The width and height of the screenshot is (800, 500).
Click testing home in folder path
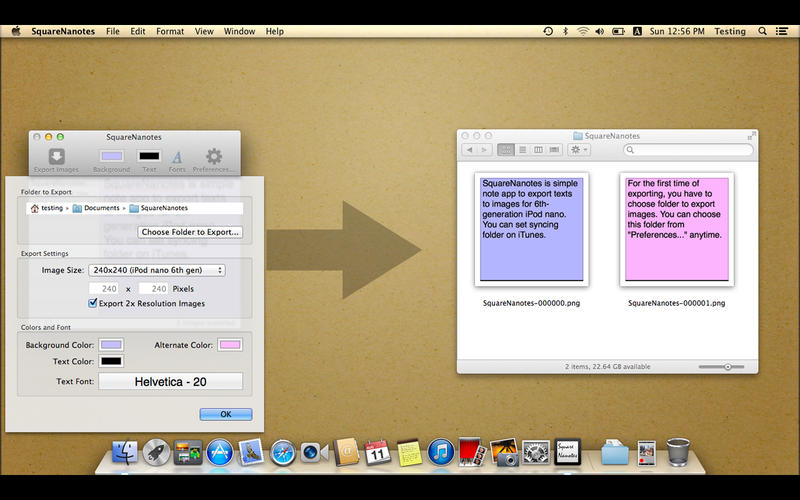pos(46,208)
